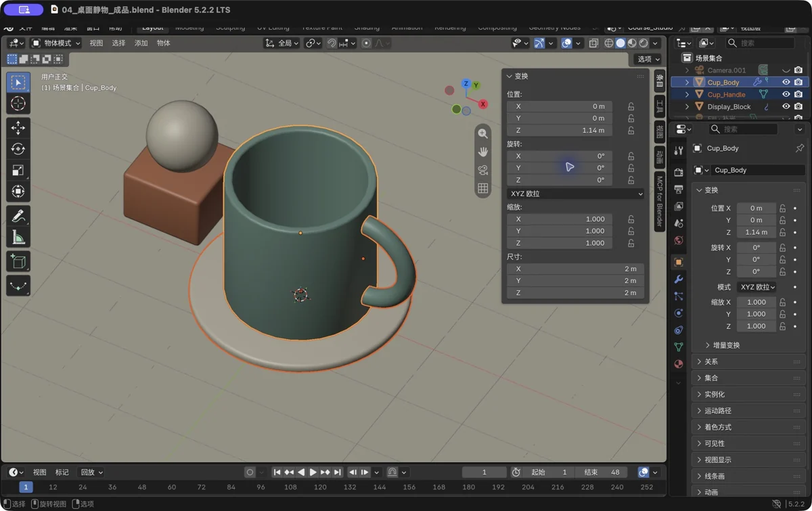812x511 pixels.
Task: Hide Cup_Body with its eye icon
Action: (786, 83)
